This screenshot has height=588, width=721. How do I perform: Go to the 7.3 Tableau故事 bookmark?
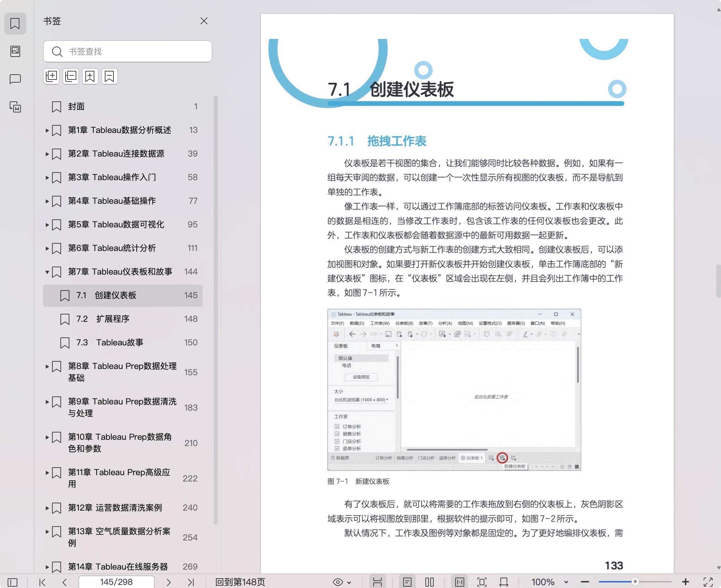123,343
